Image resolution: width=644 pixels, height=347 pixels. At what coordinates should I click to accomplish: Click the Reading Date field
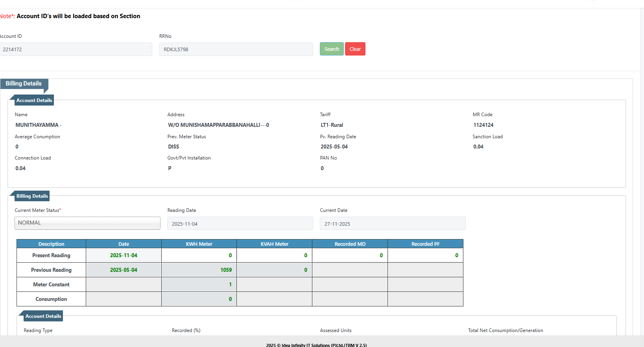pyautogui.click(x=240, y=224)
